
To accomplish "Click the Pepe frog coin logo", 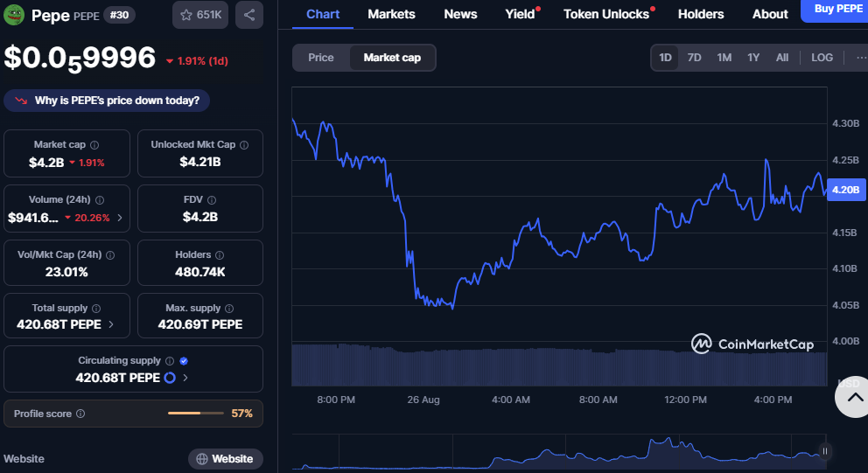I will pos(14,15).
